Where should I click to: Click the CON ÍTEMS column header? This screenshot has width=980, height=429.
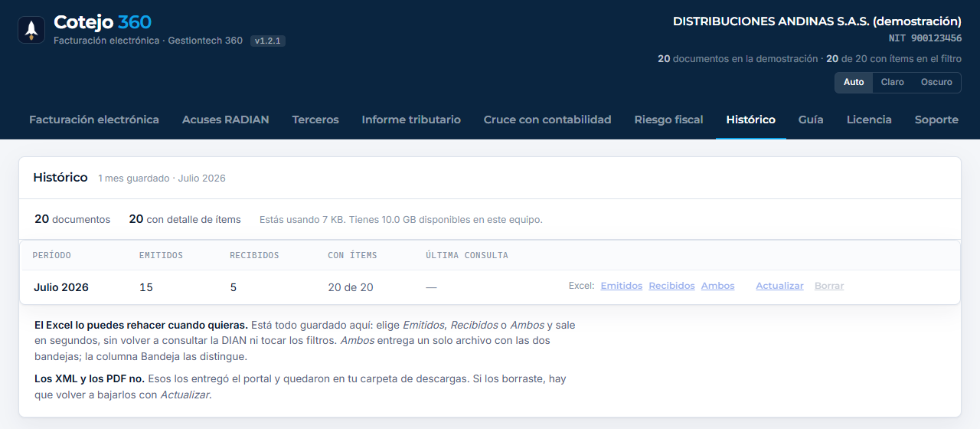point(352,255)
